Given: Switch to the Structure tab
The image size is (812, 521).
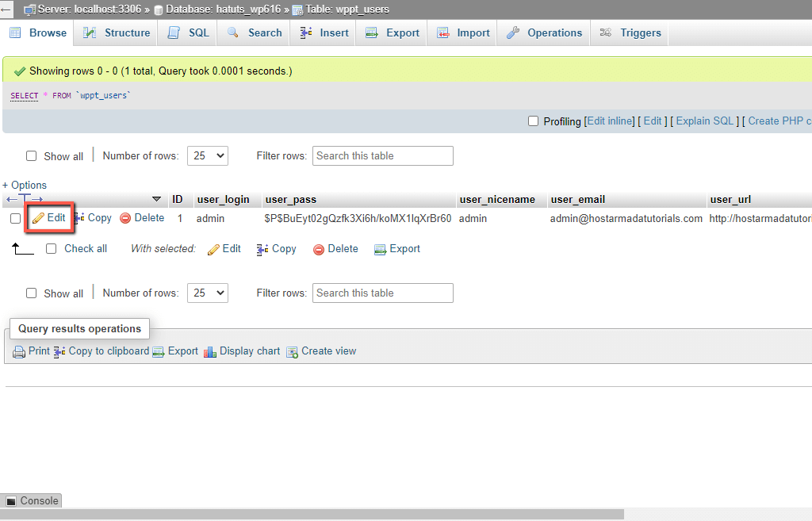Looking at the screenshot, I should [117, 33].
